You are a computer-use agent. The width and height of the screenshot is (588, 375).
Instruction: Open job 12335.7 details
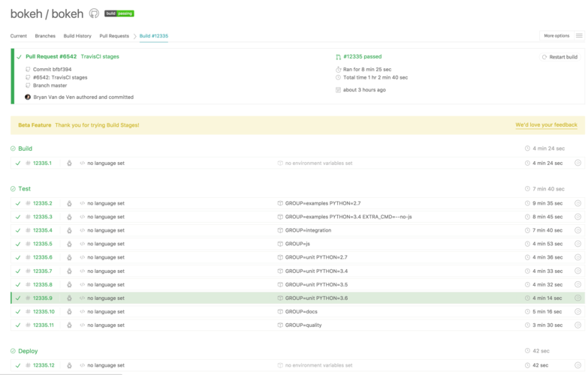pos(42,271)
